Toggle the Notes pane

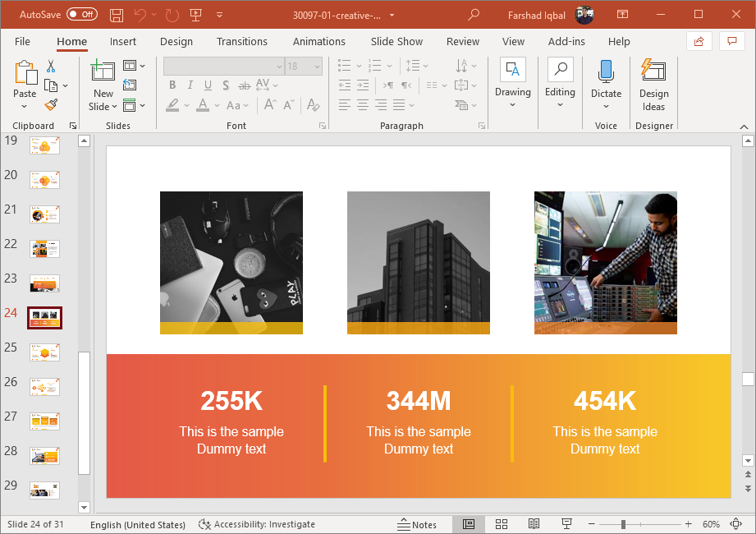point(417,524)
